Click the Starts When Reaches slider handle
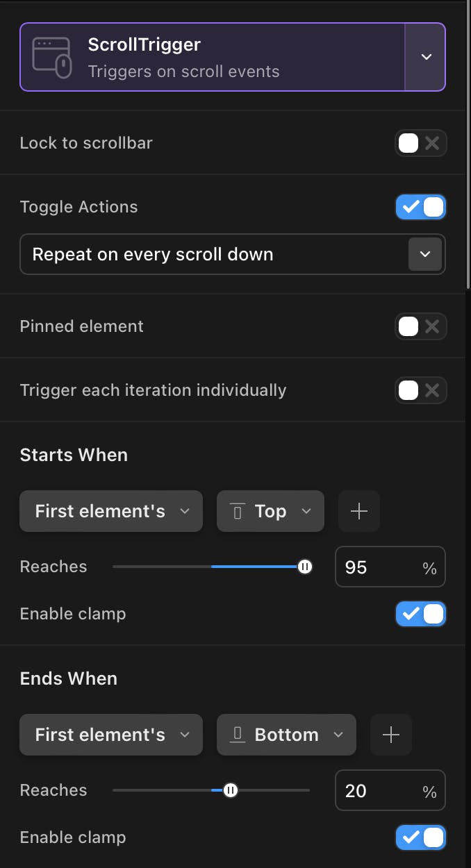This screenshot has height=868, width=471. pyautogui.click(x=304, y=567)
